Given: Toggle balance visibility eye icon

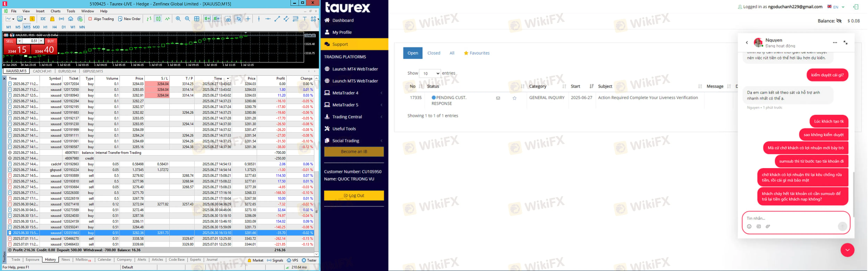Looking at the screenshot, I should point(839,21).
